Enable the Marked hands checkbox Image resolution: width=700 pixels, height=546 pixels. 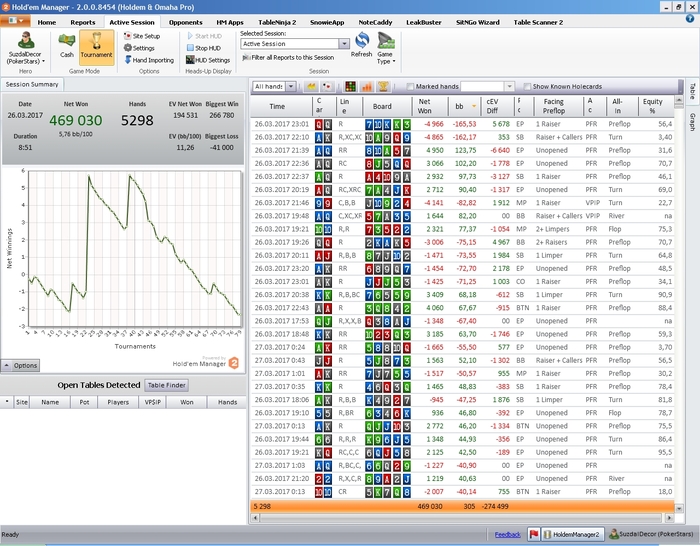tap(411, 87)
